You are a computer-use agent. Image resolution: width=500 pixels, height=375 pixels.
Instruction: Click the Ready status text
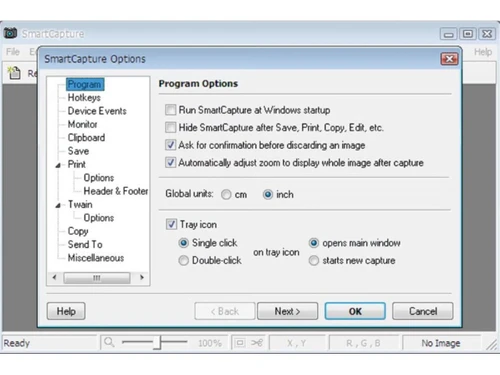16,343
